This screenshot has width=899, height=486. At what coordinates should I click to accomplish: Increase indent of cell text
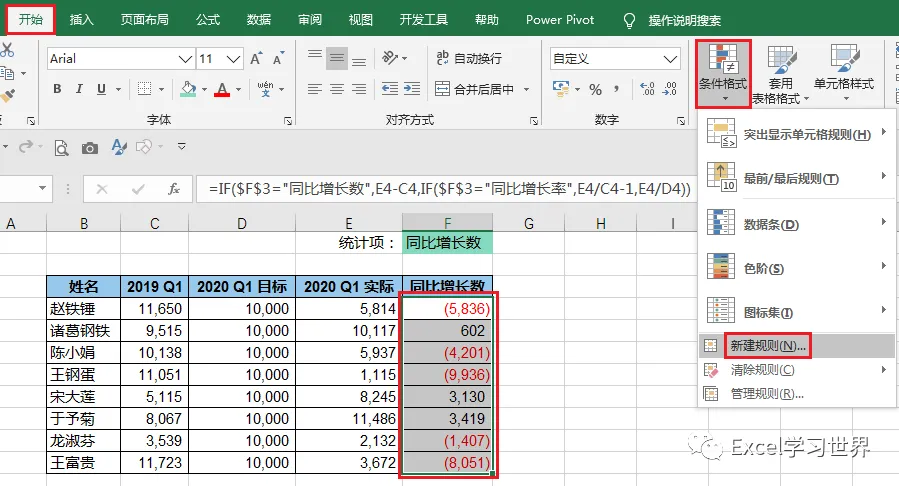point(412,89)
